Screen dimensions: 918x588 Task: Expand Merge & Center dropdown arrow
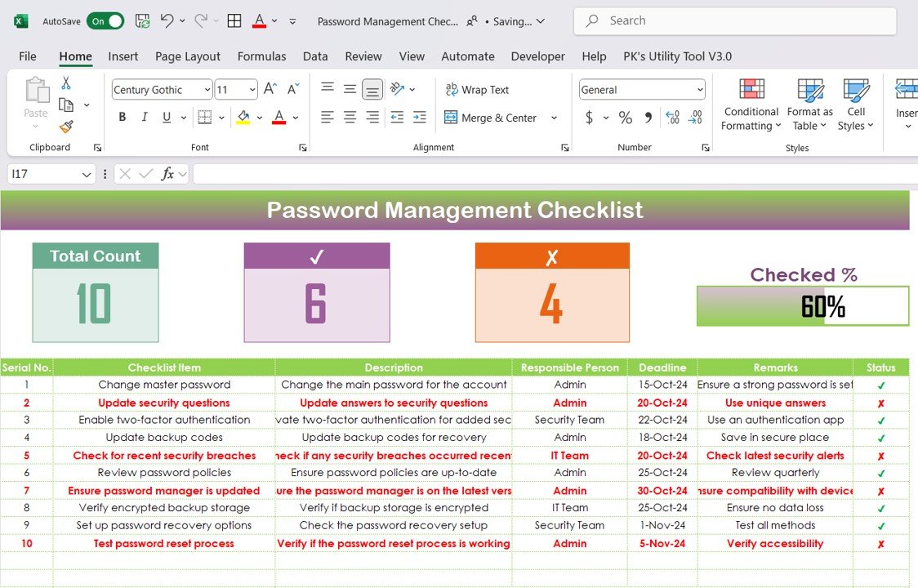click(x=554, y=118)
